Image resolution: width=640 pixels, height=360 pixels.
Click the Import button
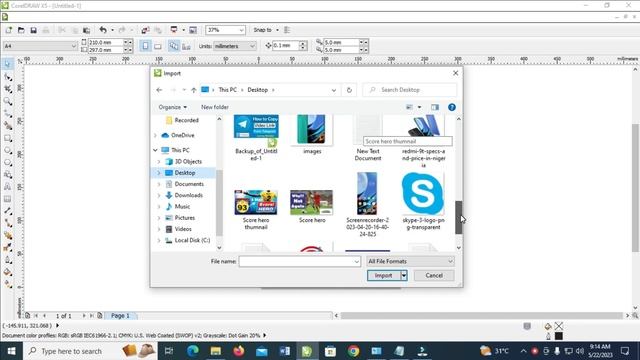click(383, 276)
